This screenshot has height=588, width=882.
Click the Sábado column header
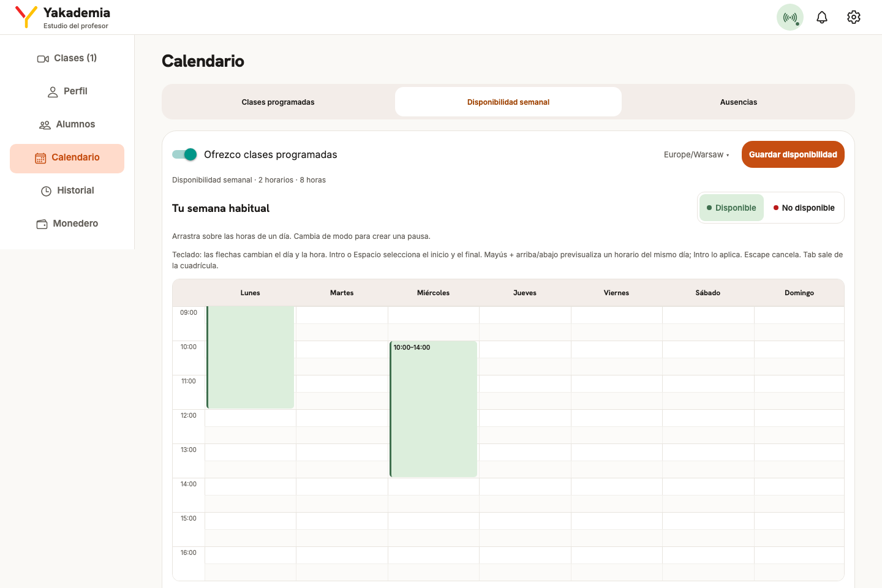click(708, 293)
